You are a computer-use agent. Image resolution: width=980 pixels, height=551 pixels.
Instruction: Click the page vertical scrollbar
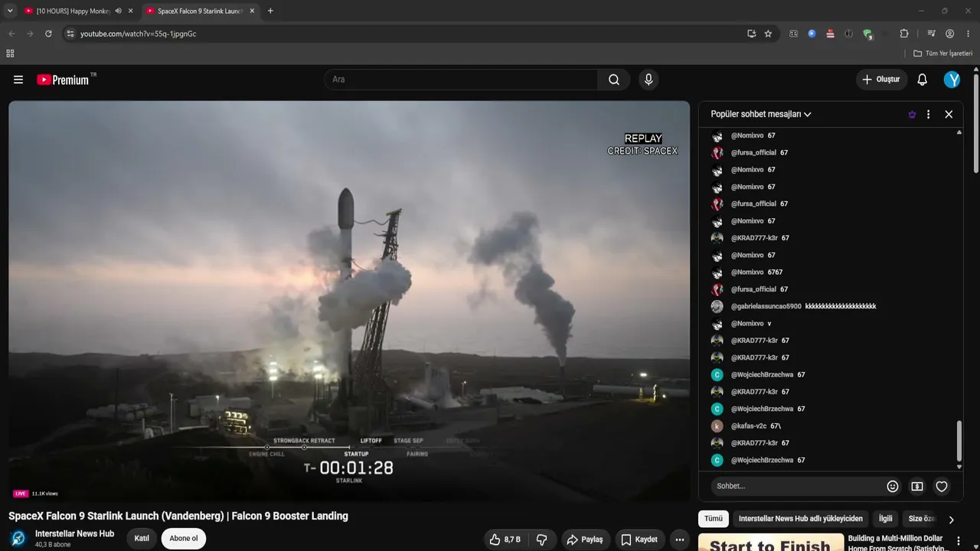[976, 124]
